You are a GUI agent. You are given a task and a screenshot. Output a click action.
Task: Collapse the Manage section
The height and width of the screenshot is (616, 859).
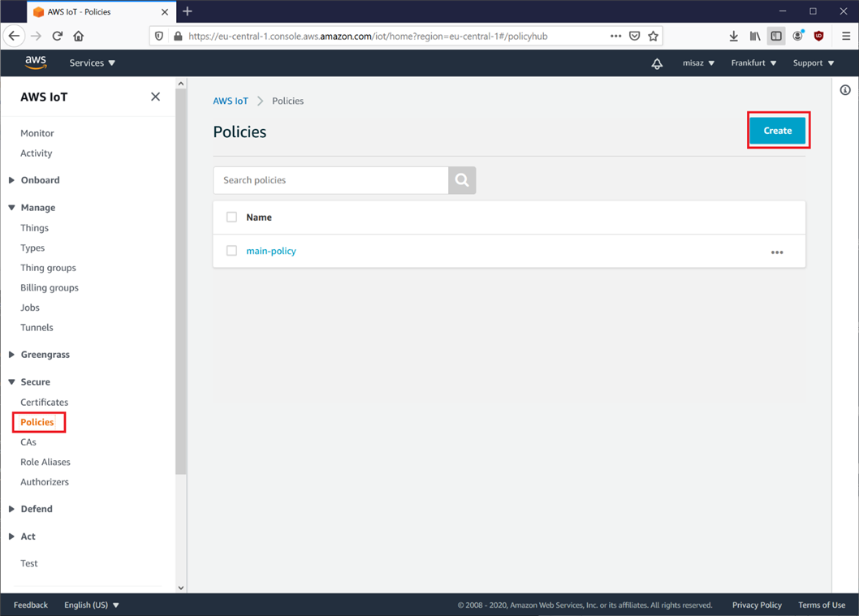pos(32,208)
